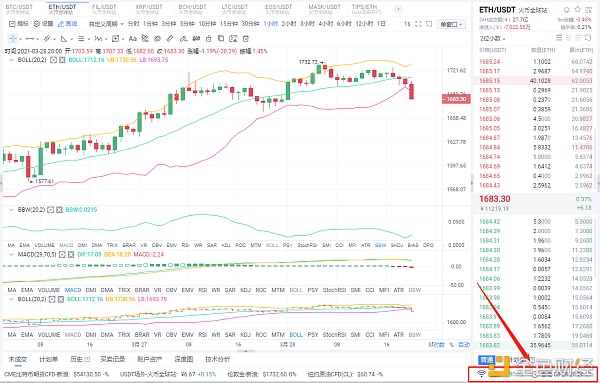This screenshot has height=383, width=600.
Task: Switch to the BTC/USDT tab
Action: click(x=19, y=9)
